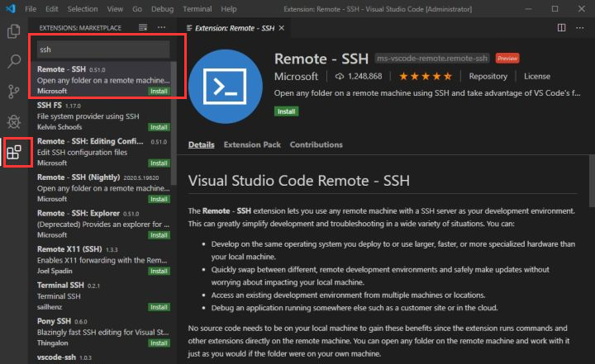Install Remote - SSH: Editing Configuration Files
The height and width of the screenshot is (364, 595).
click(159, 163)
